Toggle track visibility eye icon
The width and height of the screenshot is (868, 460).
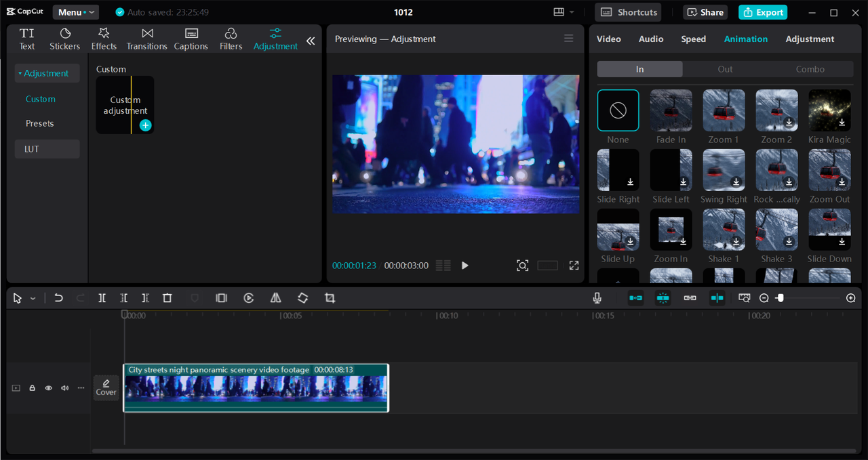(48, 388)
